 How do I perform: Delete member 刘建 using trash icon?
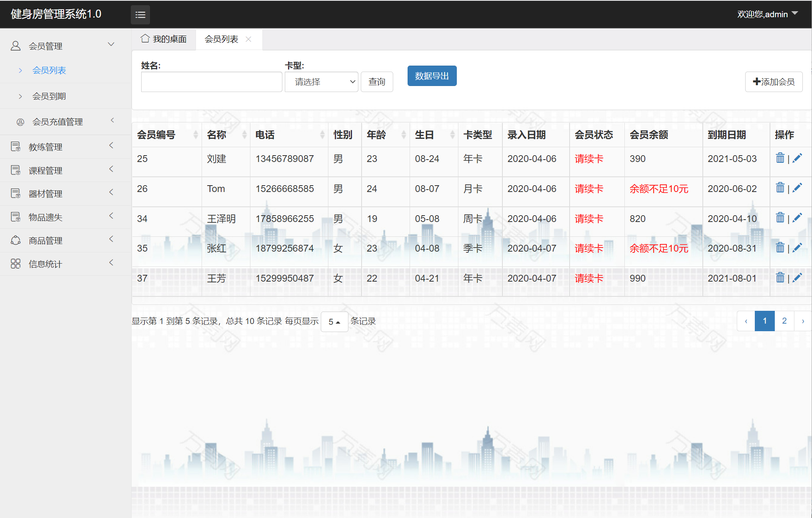[780, 158]
